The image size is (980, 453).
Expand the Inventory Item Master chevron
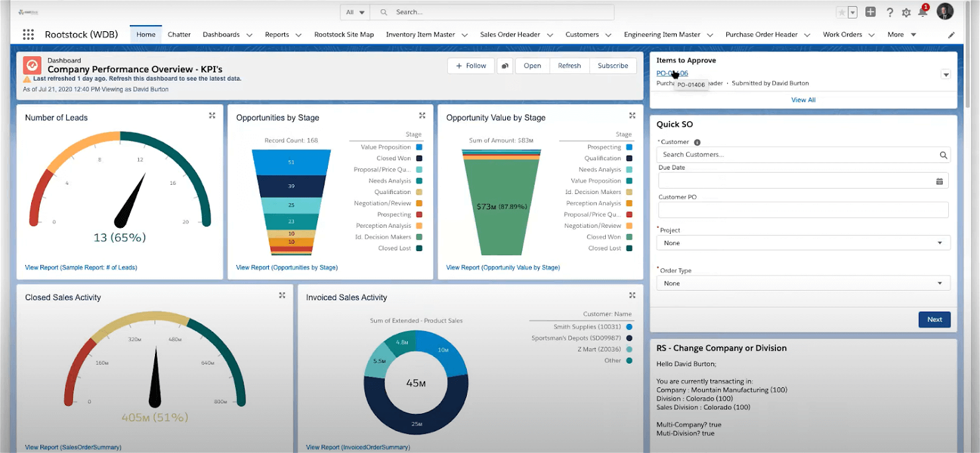coord(465,34)
